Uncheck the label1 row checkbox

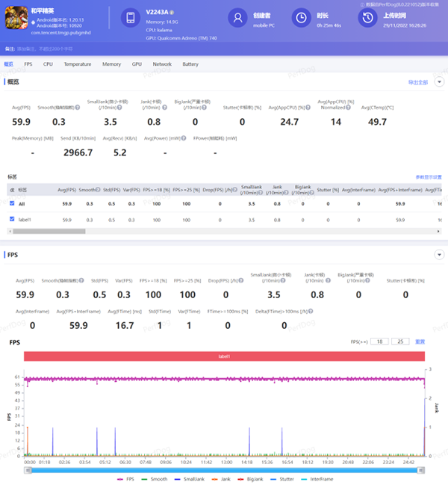coord(12,219)
